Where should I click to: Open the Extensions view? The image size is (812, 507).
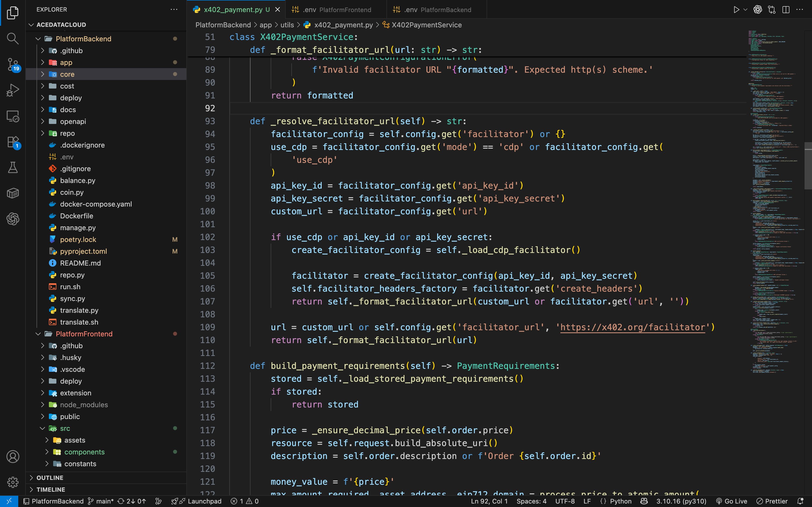coord(12,142)
